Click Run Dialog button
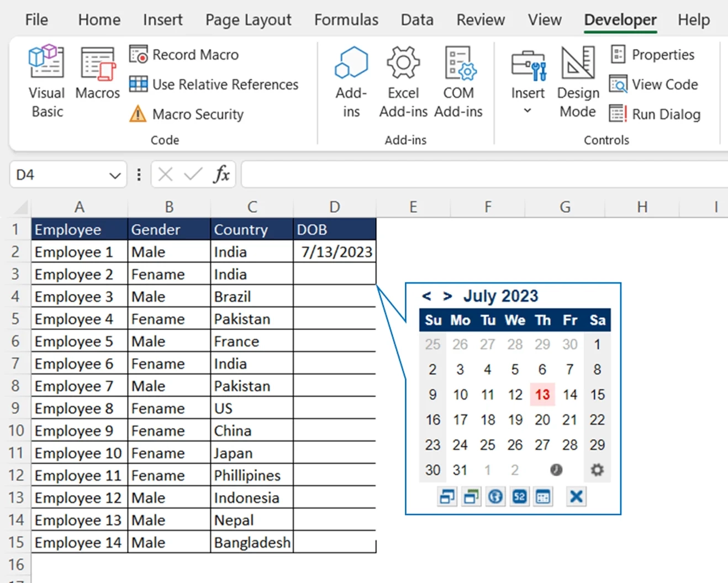The image size is (728, 583). [655, 114]
